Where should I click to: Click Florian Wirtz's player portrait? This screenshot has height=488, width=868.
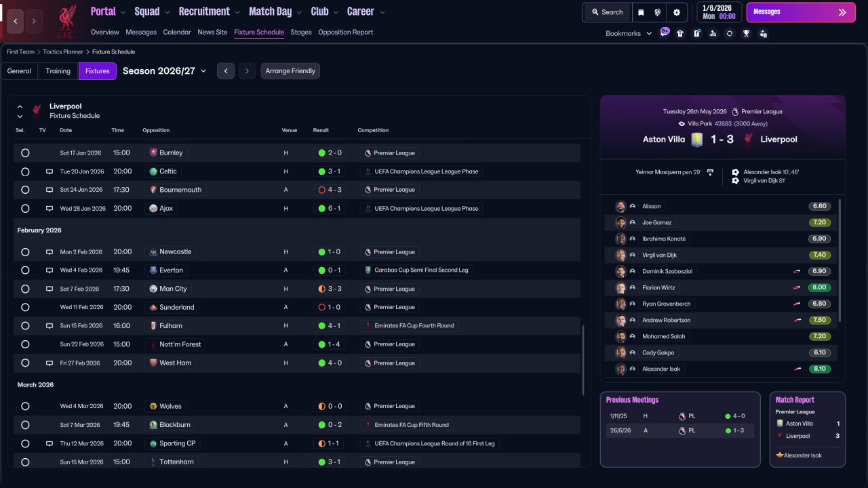[620, 287]
